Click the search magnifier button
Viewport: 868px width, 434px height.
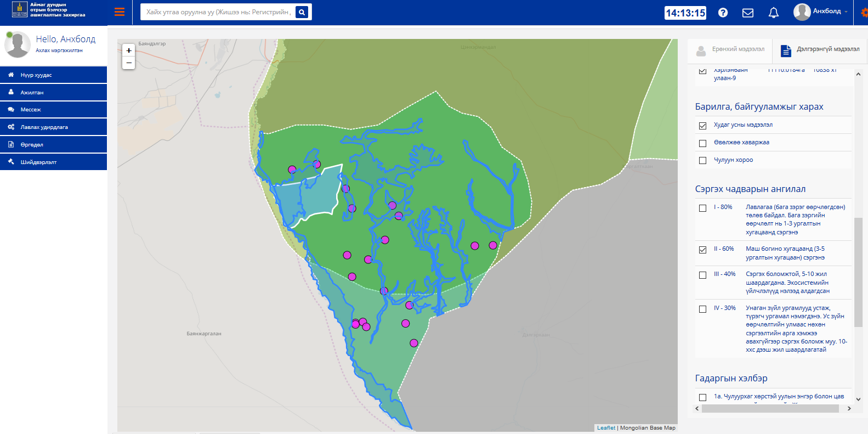tap(302, 12)
